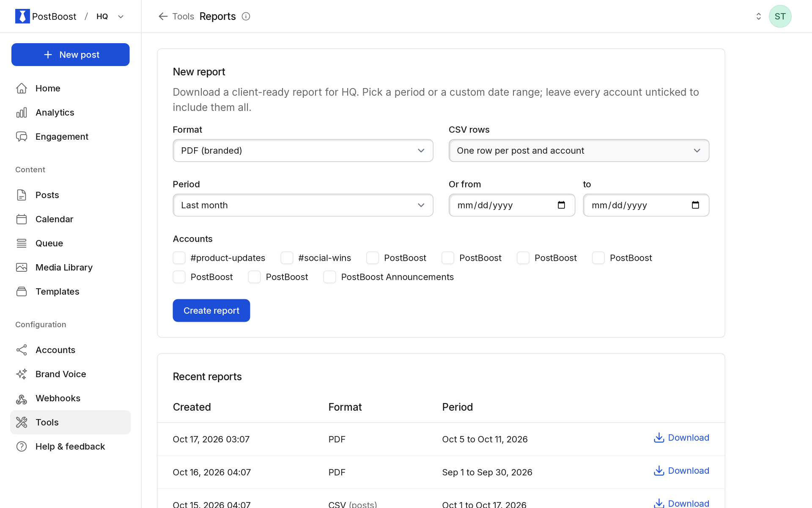Click the Engagement chat bubbles icon
This screenshot has width=812, height=508.
[x=22, y=136]
